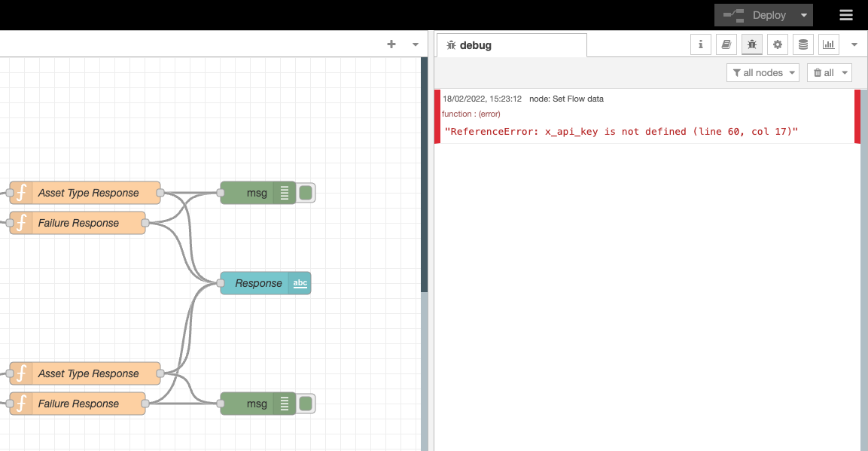Toggle the upper msg debug node output button
The height and width of the screenshot is (451, 868).
(x=306, y=193)
